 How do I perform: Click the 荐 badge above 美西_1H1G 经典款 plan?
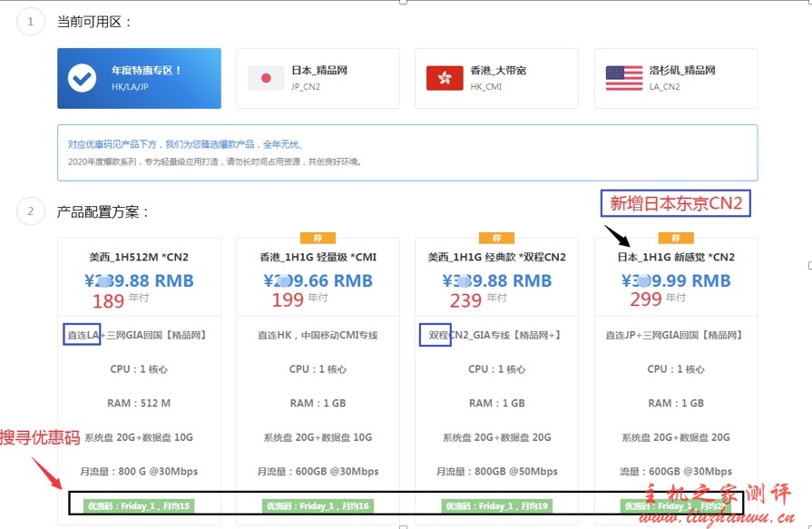point(496,238)
